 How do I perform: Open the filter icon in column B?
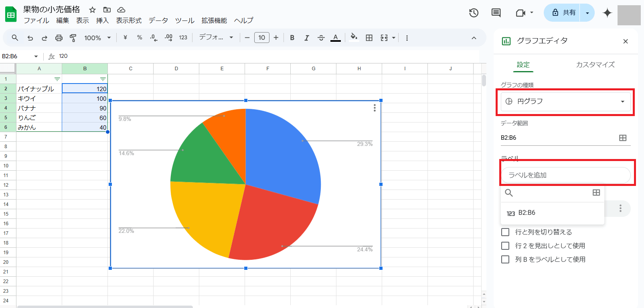pyautogui.click(x=103, y=79)
